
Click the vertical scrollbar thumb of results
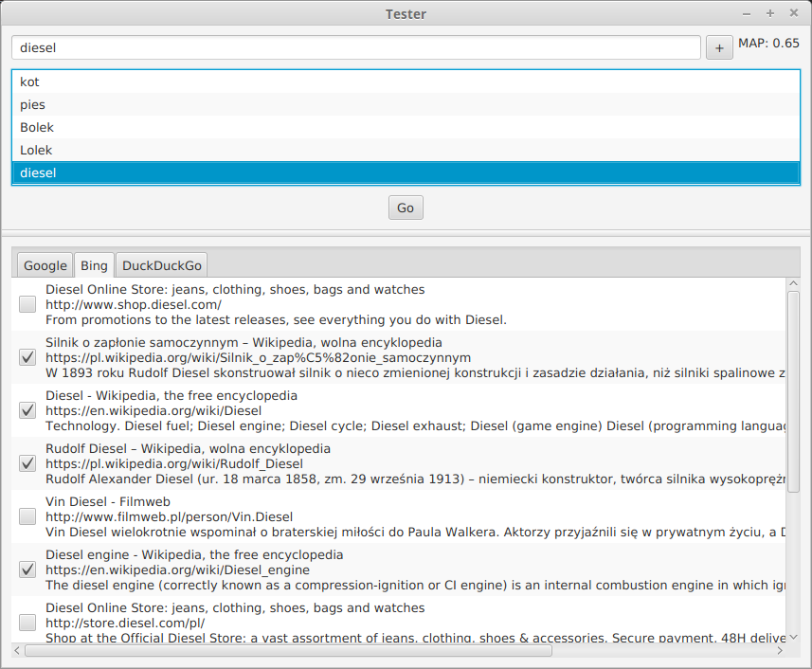tap(793, 392)
